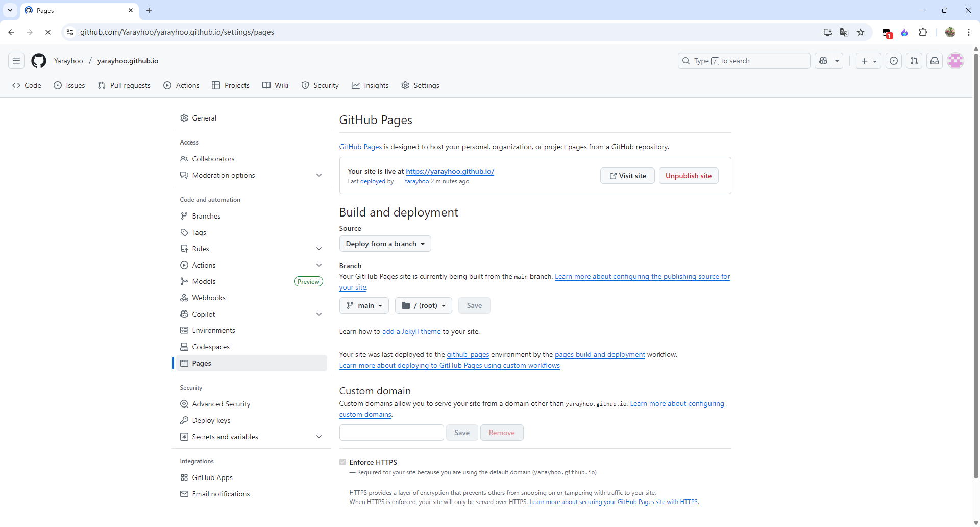The image size is (980, 527).
Task: Click the Google Translate icon in address bar
Action: [x=844, y=32]
